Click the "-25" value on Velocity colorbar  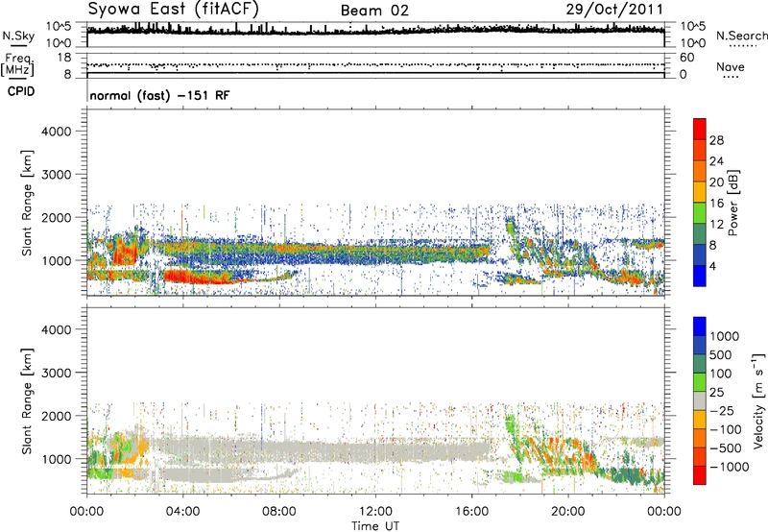point(722,410)
